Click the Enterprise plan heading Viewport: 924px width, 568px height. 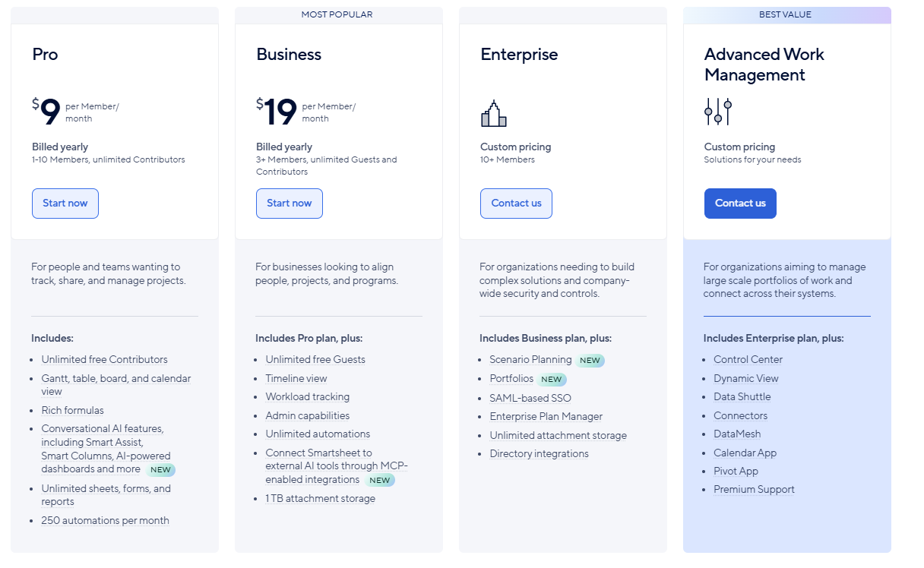coord(519,55)
